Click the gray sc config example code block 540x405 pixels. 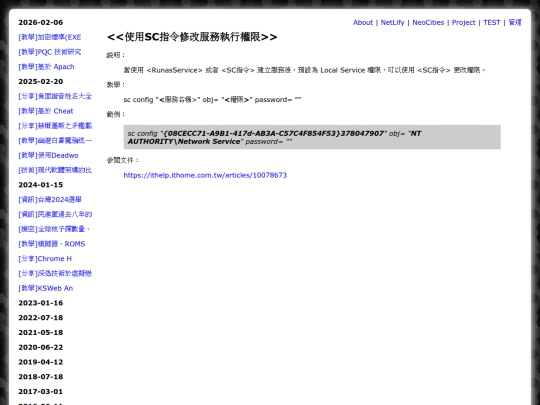[x=312, y=137]
